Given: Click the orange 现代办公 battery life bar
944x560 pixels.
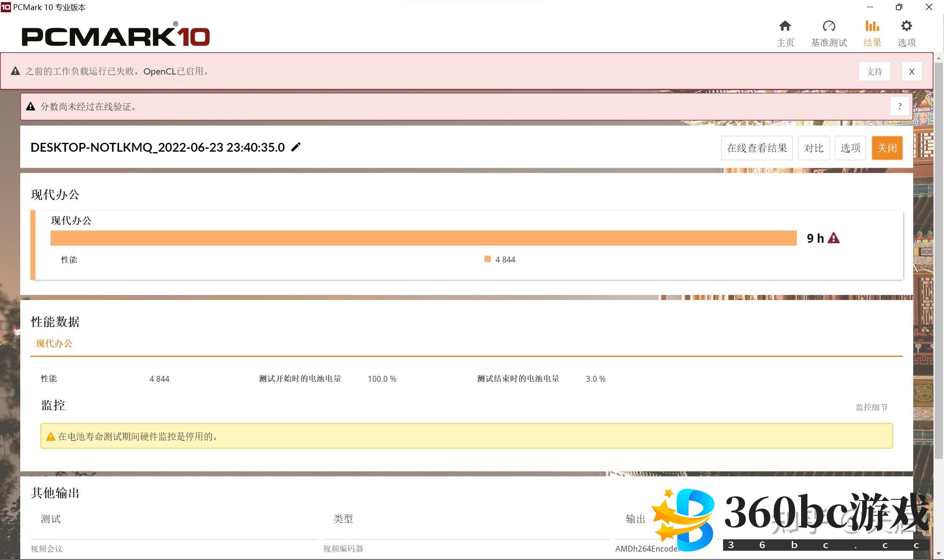Looking at the screenshot, I should click(x=423, y=238).
